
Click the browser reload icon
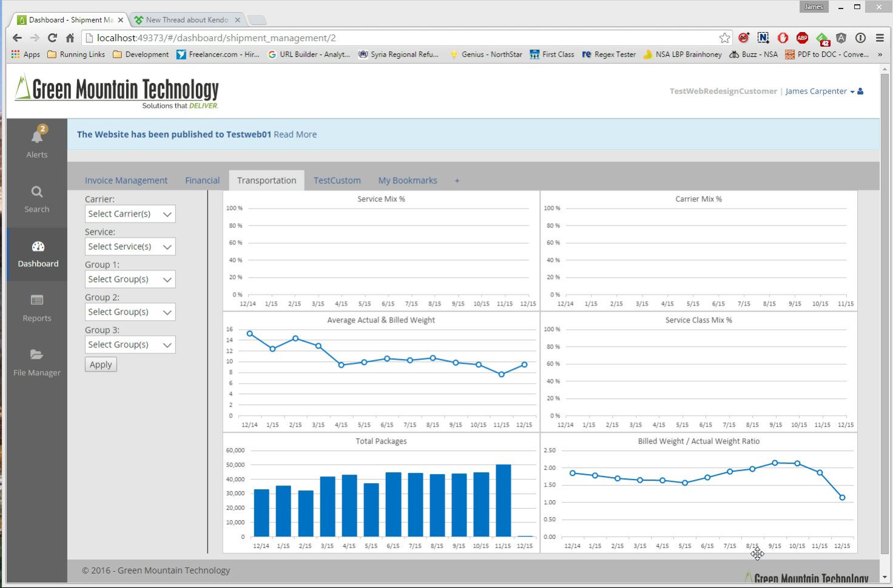tap(52, 38)
